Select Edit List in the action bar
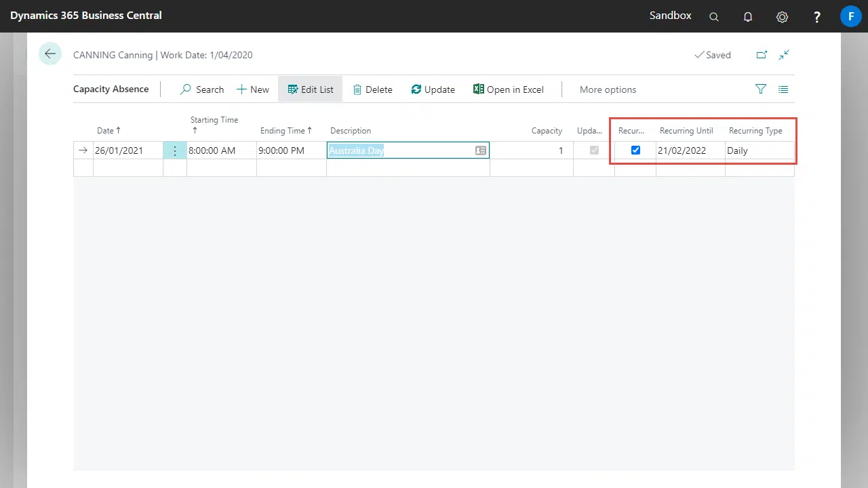This screenshot has width=868, height=488. tap(311, 89)
